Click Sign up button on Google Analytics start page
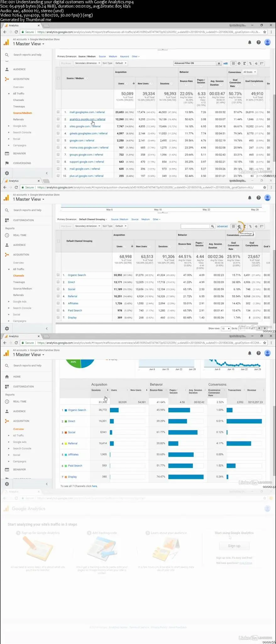The image size is (276, 644). pos(234,546)
